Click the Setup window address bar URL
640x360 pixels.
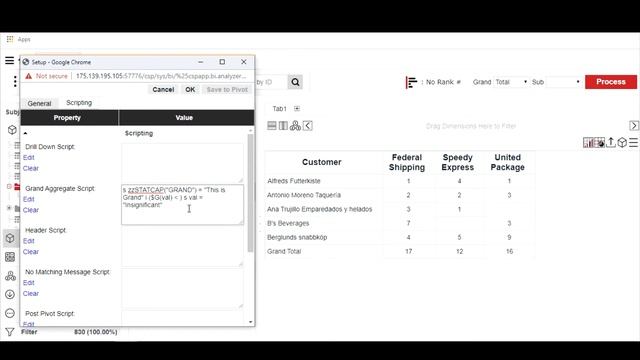coord(161,76)
